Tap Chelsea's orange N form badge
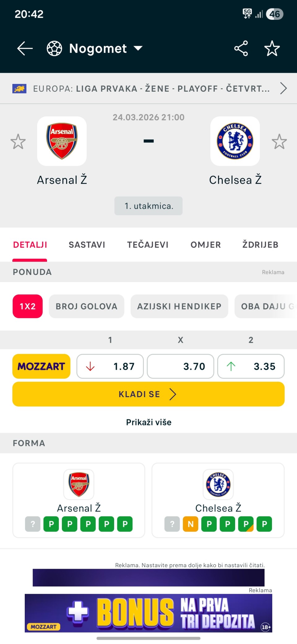297x644 pixels. [191, 524]
